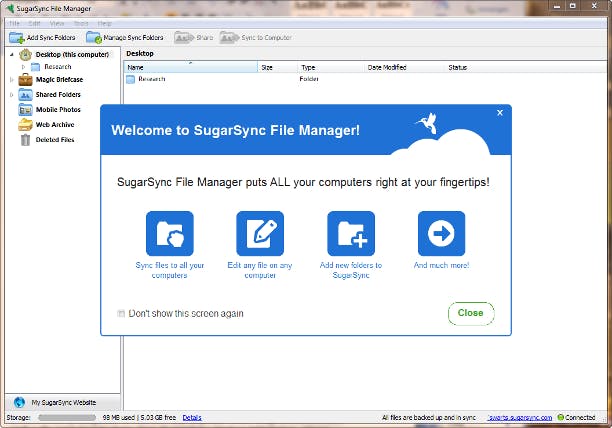Viewport: 612px width, 428px height.
Task: Open the sugarsync.com account link in status bar
Action: (519, 417)
